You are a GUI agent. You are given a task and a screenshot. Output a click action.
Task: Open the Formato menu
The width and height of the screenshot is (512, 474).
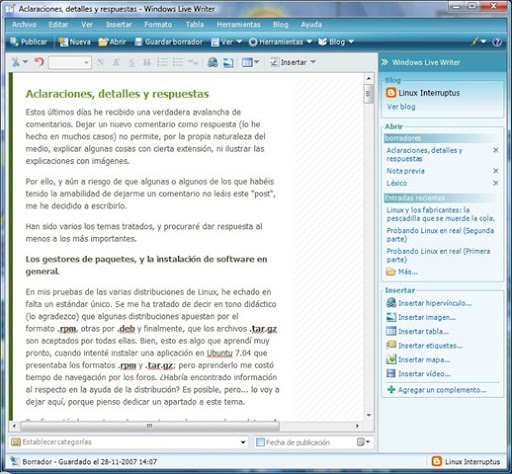[158, 24]
